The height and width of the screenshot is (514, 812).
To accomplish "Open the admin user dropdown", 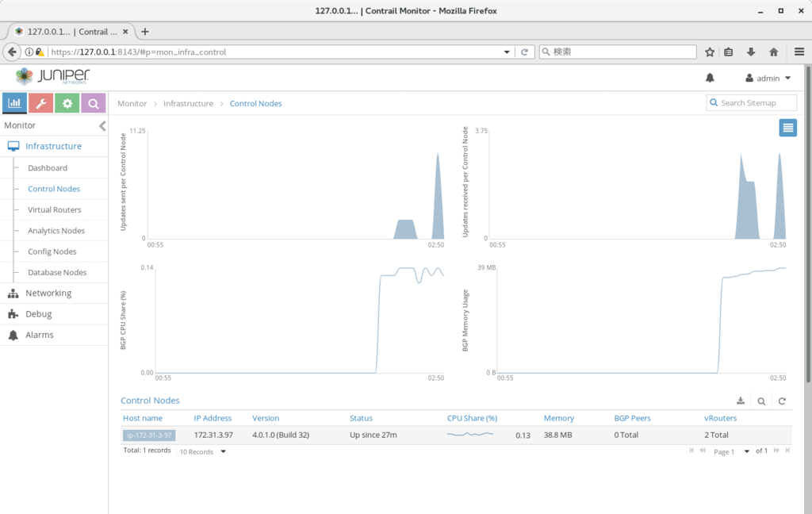I will 768,79.
